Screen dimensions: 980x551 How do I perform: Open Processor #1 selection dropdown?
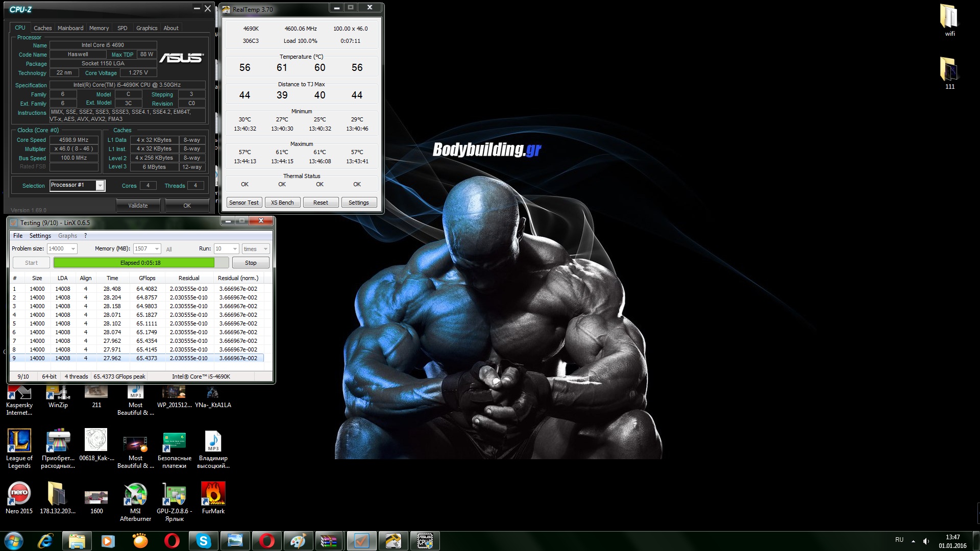click(100, 186)
